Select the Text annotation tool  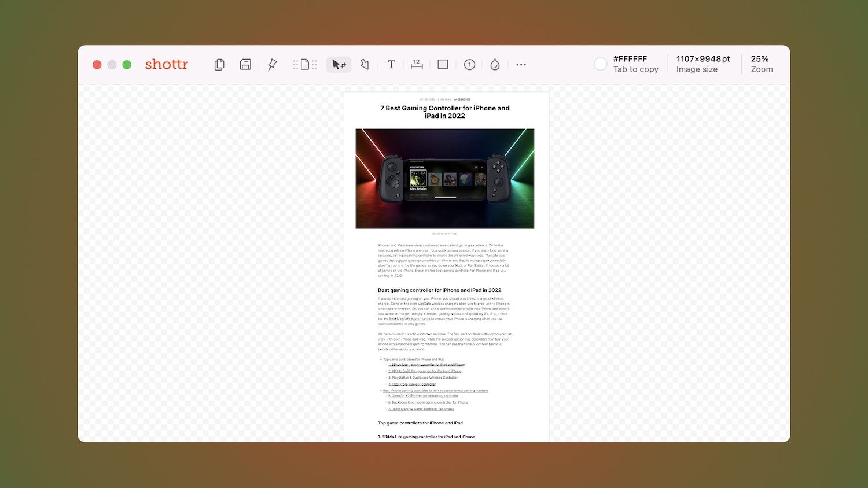pos(391,64)
